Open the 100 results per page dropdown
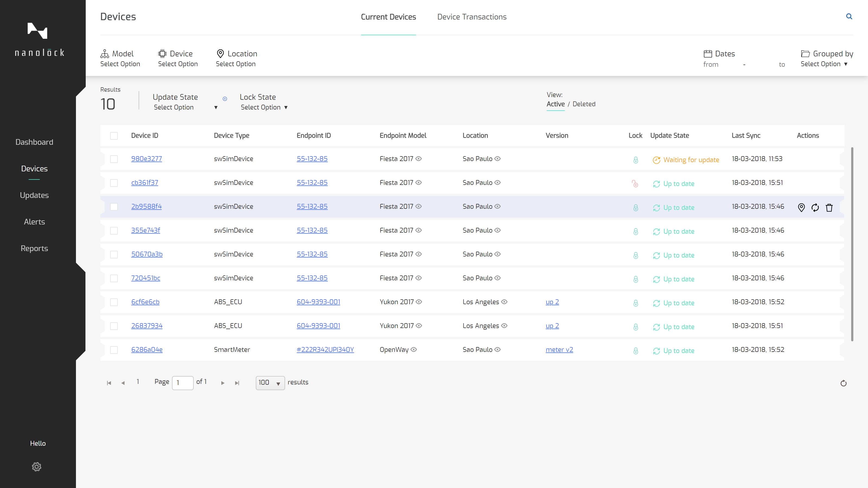 click(270, 383)
